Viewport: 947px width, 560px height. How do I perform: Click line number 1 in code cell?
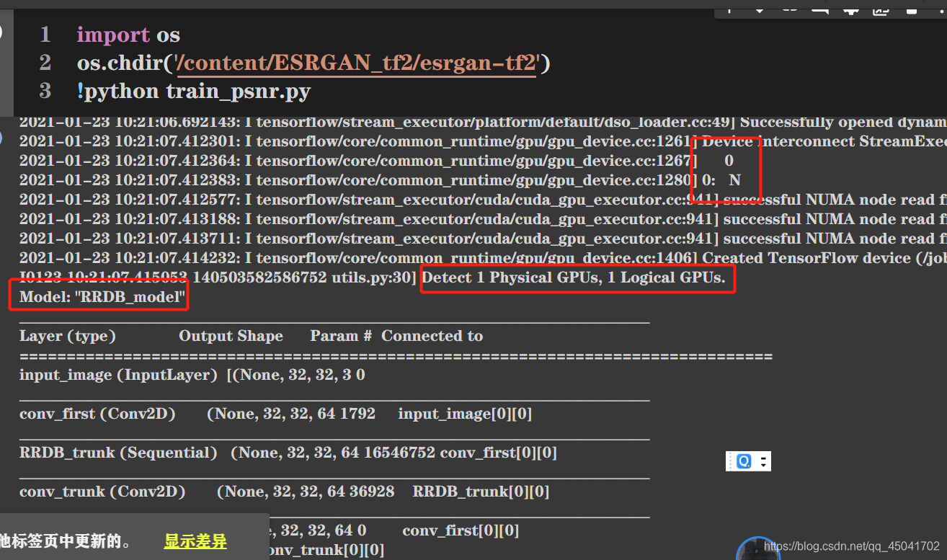(x=45, y=35)
